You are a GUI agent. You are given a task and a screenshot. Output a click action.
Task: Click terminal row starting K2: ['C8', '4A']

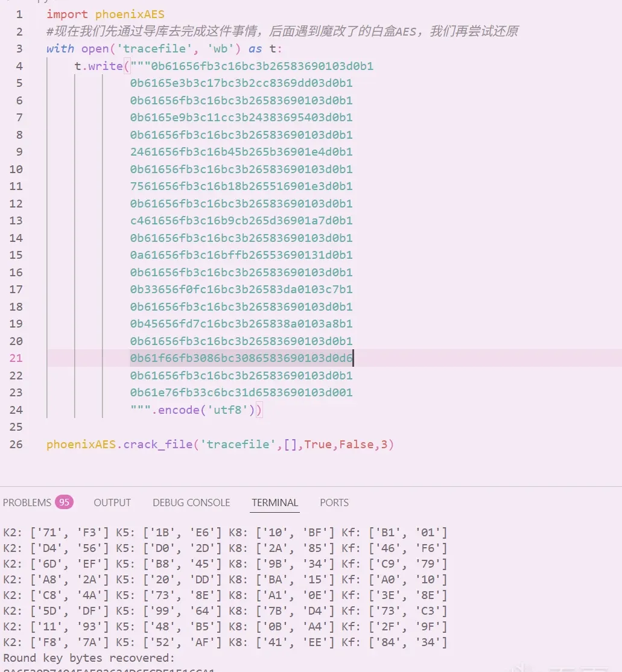(225, 595)
